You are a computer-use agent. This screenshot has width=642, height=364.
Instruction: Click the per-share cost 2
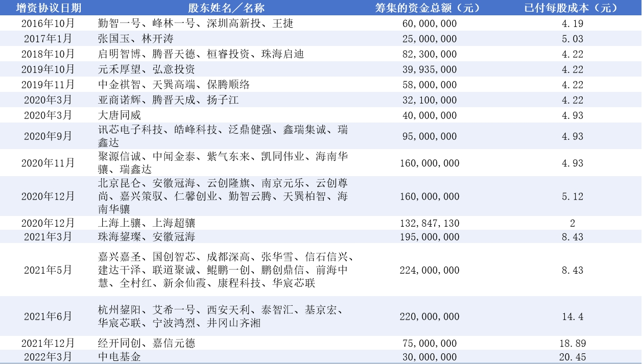573,223
